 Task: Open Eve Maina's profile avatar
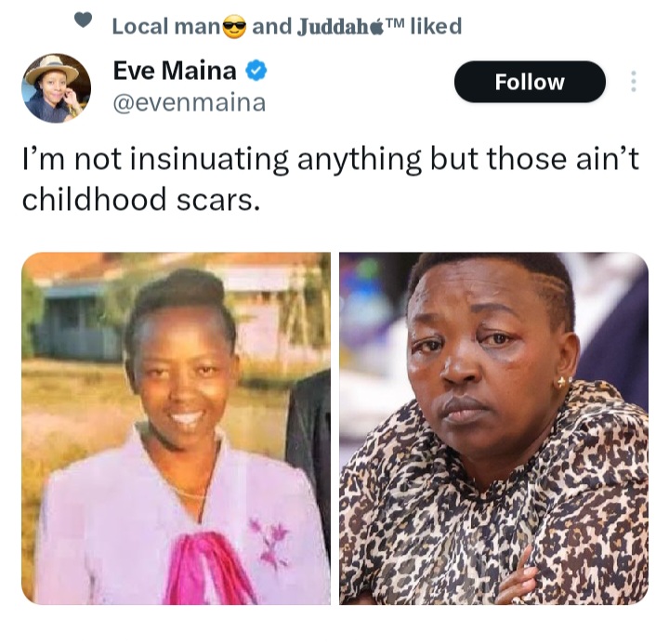[x=57, y=88]
